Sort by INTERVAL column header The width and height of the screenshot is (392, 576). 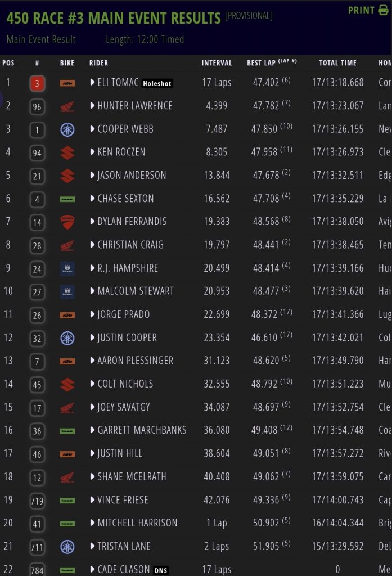[217, 62]
